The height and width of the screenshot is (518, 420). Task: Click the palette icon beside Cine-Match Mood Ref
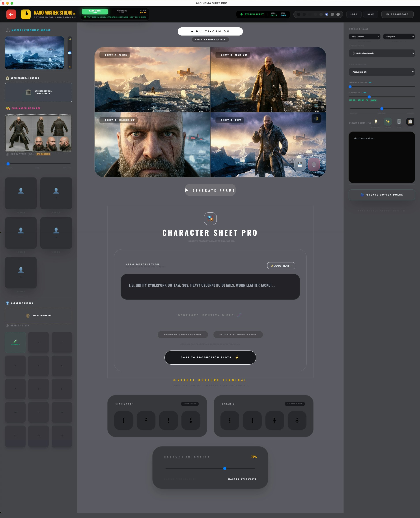click(8, 108)
